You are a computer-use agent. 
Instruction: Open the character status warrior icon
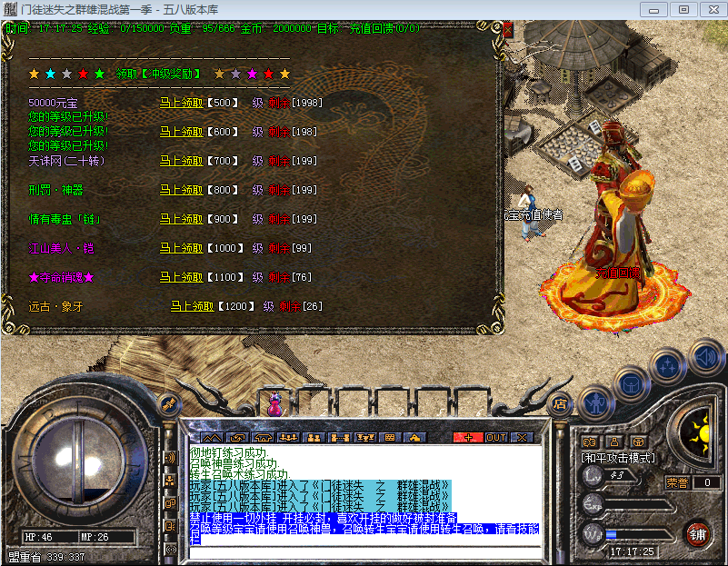coord(596,402)
